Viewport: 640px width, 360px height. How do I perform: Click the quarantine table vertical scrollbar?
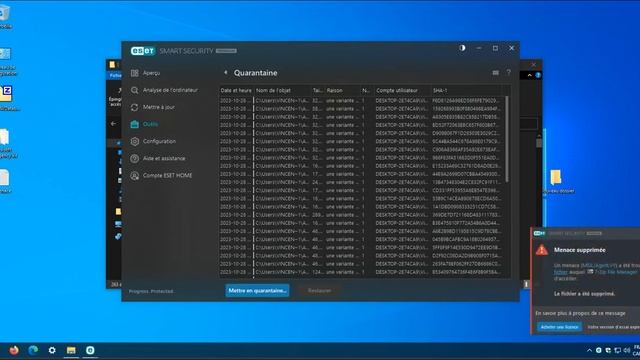coord(507,139)
